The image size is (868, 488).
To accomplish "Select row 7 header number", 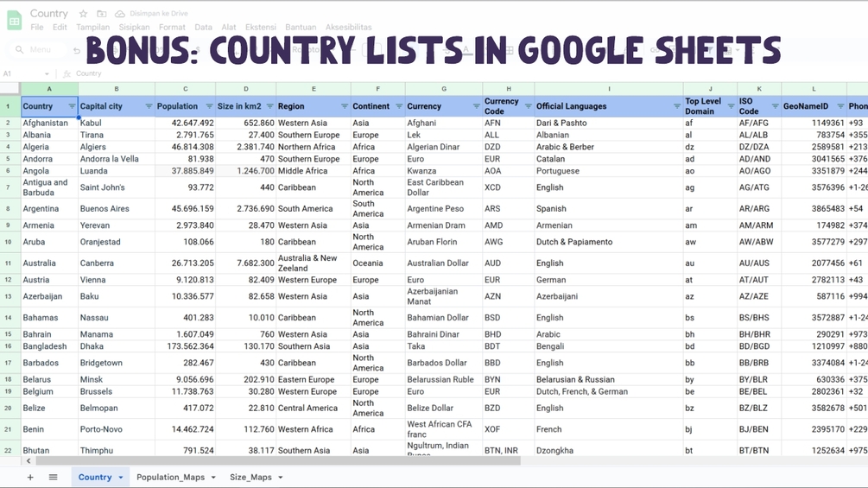I will 9,187.
